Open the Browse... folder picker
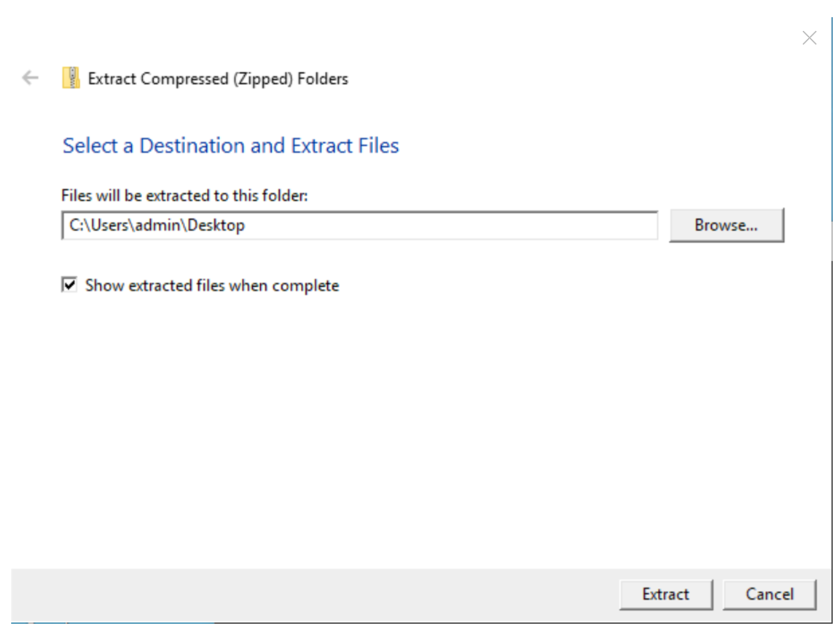 click(x=726, y=226)
